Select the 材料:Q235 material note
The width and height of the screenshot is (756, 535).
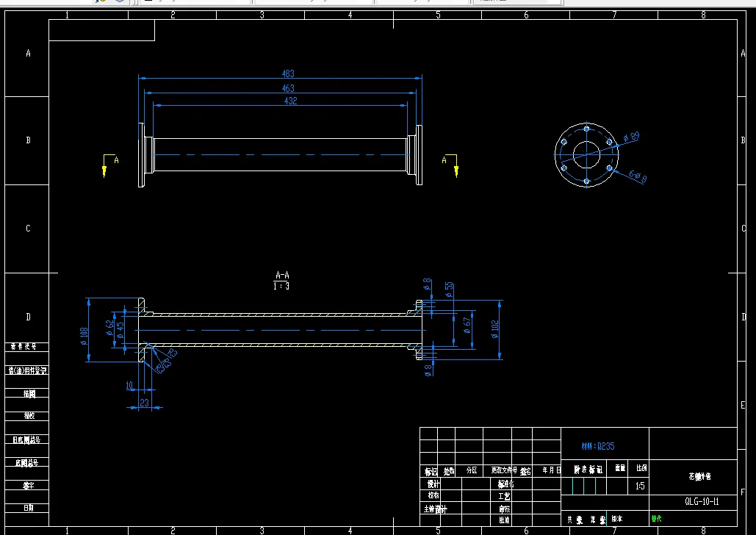click(598, 446)
